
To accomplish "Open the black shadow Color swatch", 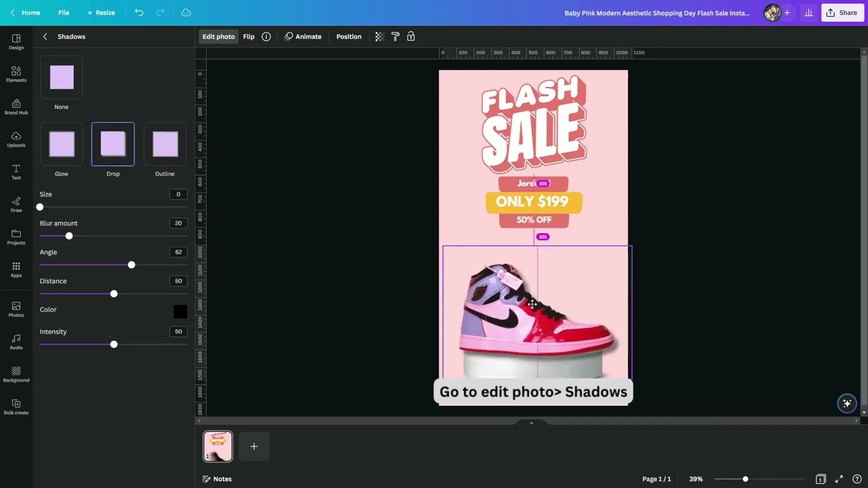I will tap(180, 311).
